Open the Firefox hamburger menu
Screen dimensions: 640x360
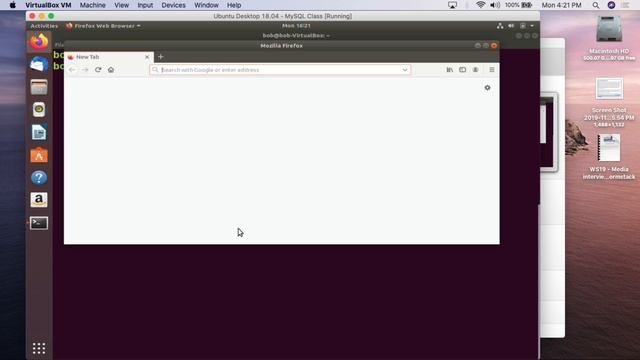tap(492, 70)
